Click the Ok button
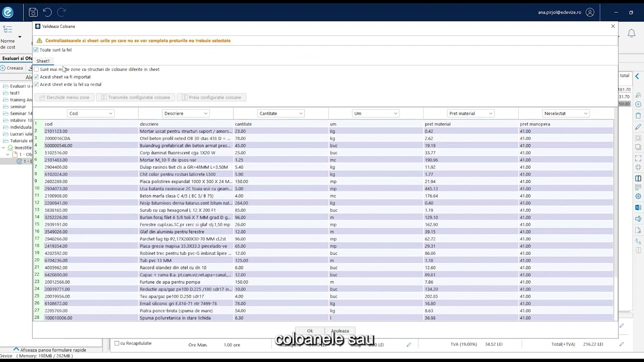 click(x=310, y=331)
